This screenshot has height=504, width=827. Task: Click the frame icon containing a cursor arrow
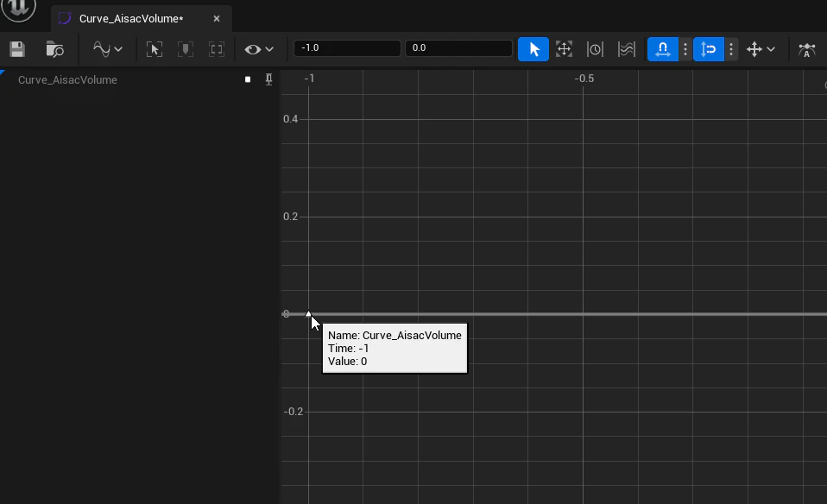click(x=154, y=49)
